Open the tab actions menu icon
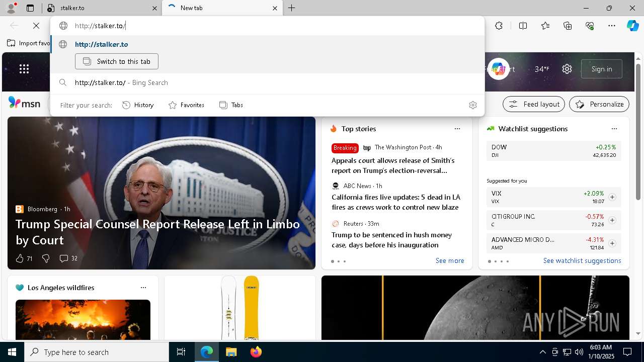The width and height of the screenshot is (644, 362). point(30,8)
